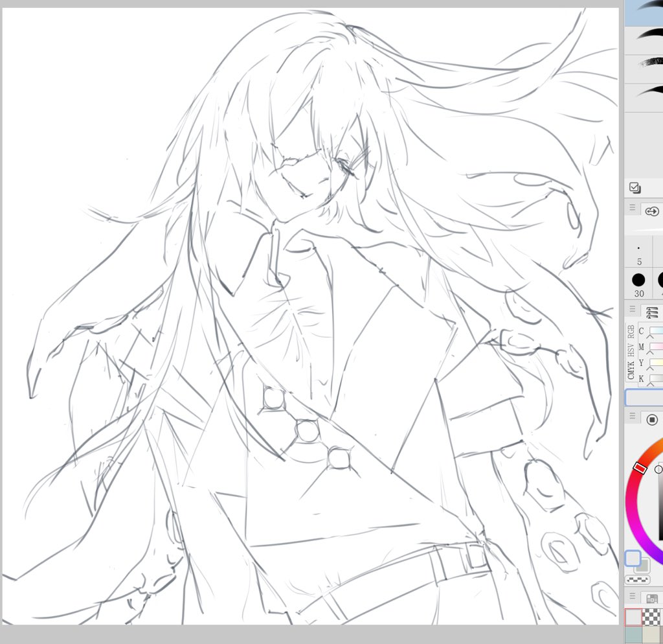Click the red hue marker on color wheel

(640, 468)
